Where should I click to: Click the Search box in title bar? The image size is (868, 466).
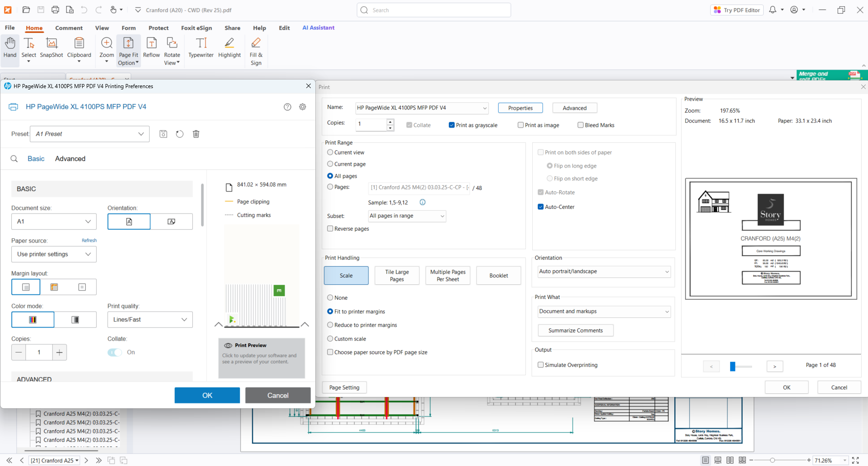point(434,10)
